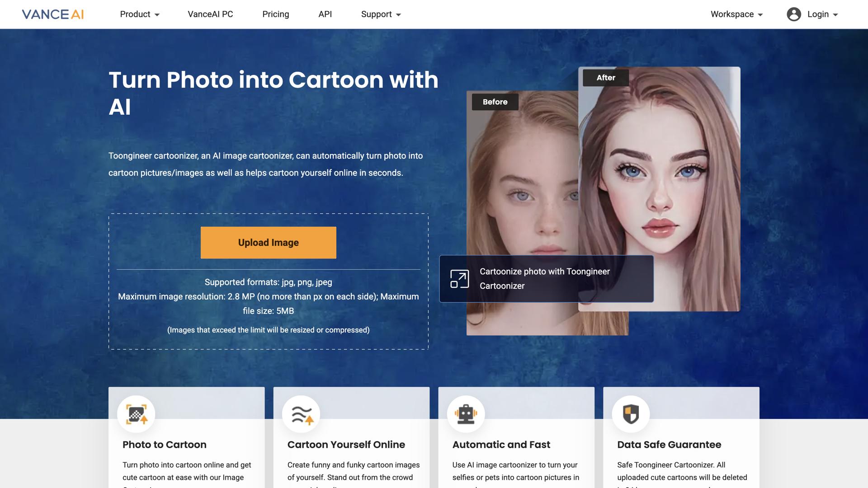This screenshot has width=868, height=488.
Task: Click the VanceAI logo
Action: 52,14
